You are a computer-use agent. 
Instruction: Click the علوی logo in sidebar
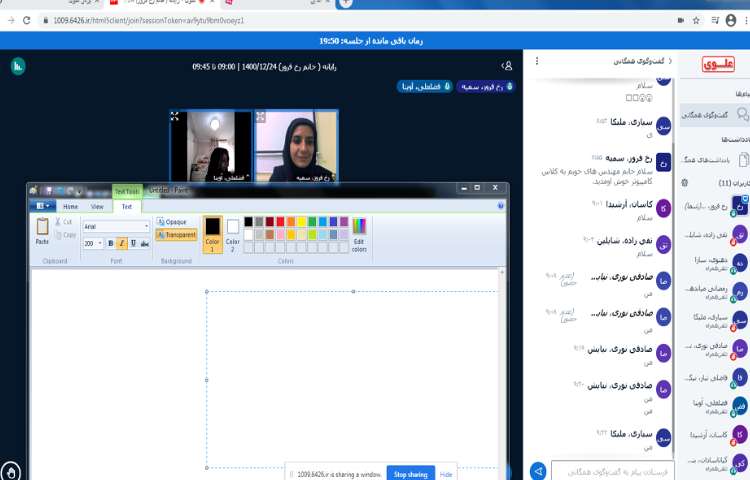click(x=718, y=64)
